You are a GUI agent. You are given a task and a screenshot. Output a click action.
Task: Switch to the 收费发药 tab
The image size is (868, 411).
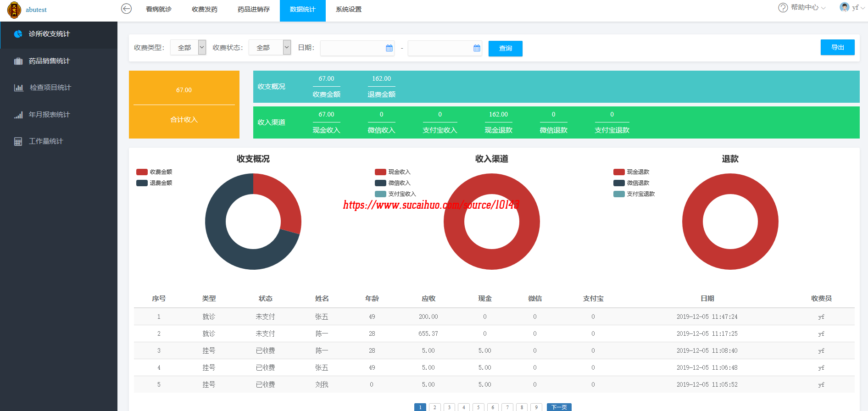tap(205, 10)
